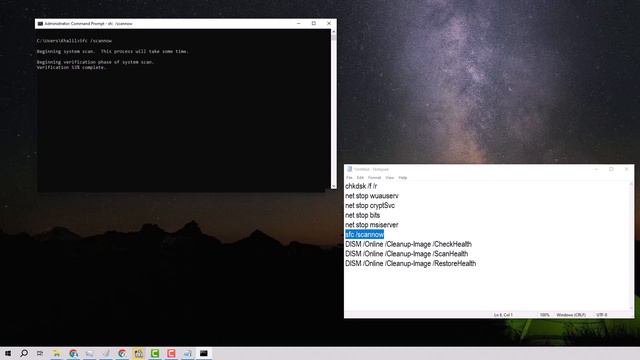Image resolution: width=640 pixels, height=360 pixels.
Task: Click the 'net stop bits' line
Action: (x=362, y=215)
